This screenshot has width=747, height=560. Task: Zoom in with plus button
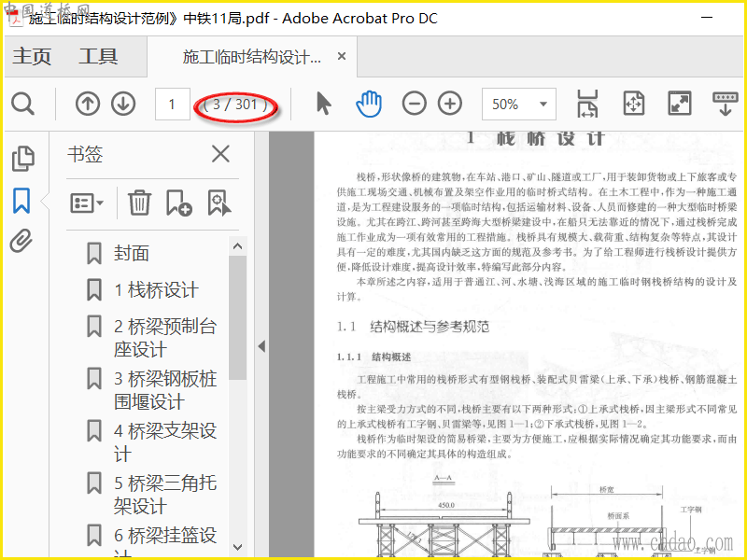click(450, 104)
